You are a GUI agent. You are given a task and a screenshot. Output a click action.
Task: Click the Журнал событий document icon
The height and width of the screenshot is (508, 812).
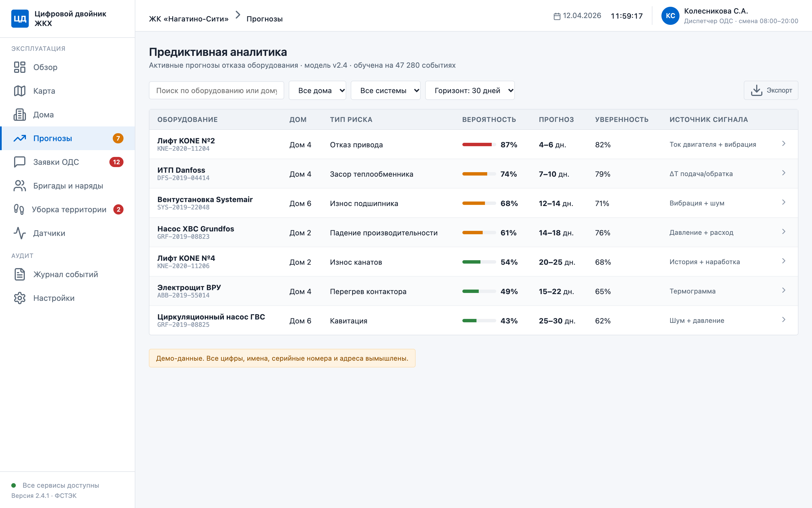point(20,274)
